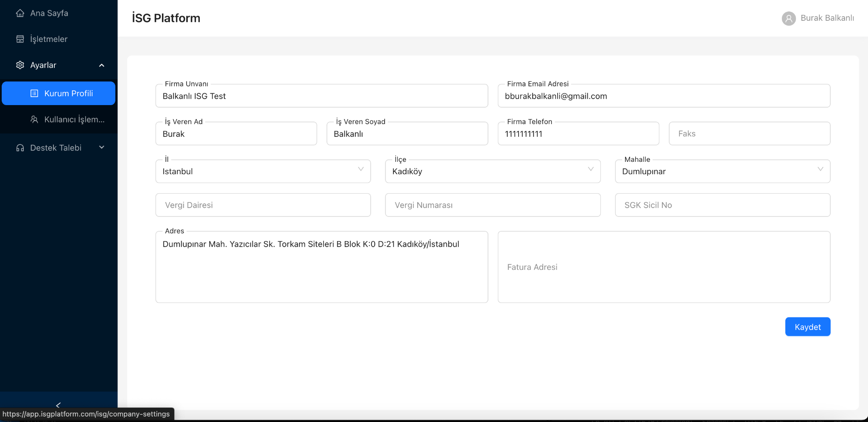Click the Kullanıcı İşlemleri people icon
868x422 pixels.
[34, 119]
